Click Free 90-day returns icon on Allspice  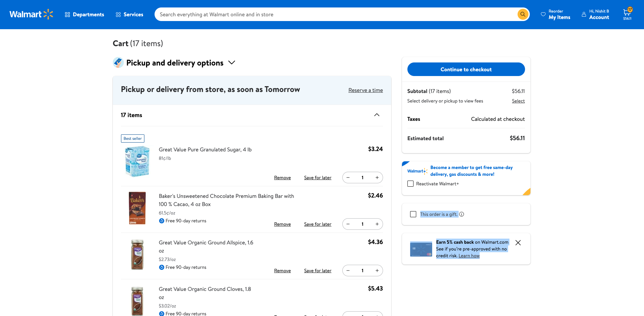coord(161,267)
